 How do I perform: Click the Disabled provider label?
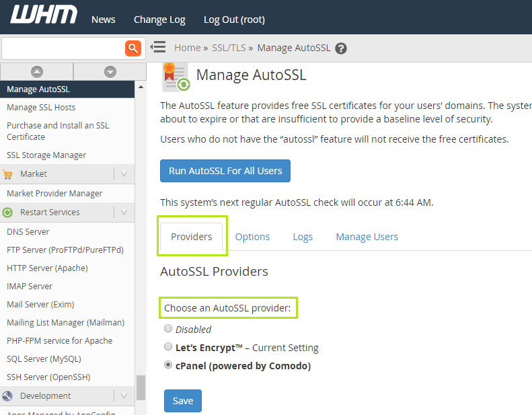point(194,330)
